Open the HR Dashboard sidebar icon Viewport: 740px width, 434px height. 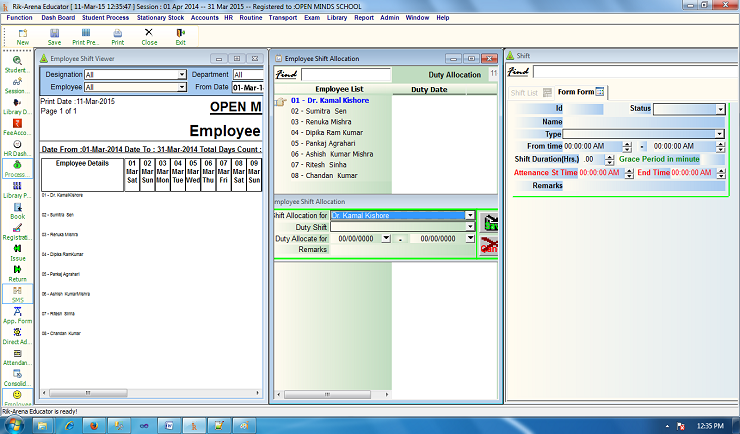[x=17, y=148]
